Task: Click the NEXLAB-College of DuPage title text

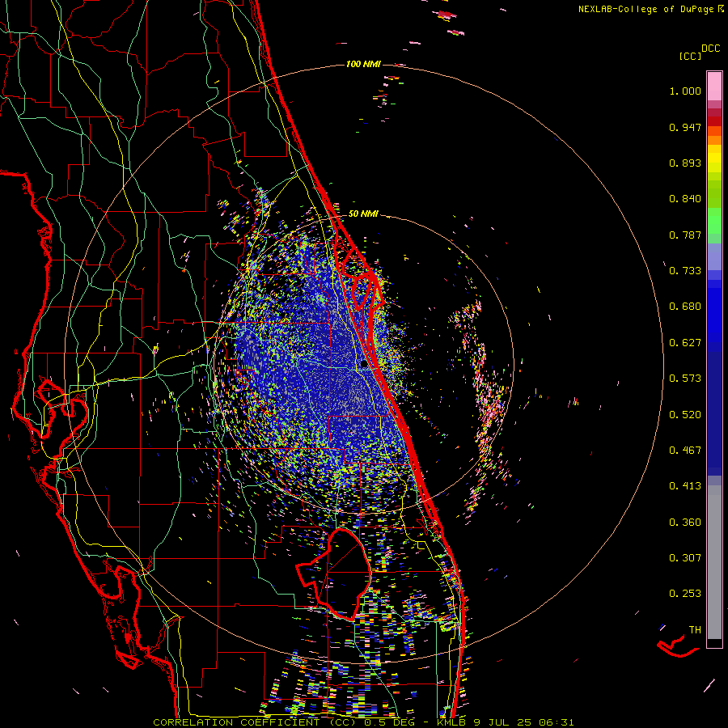Action: 645,9
